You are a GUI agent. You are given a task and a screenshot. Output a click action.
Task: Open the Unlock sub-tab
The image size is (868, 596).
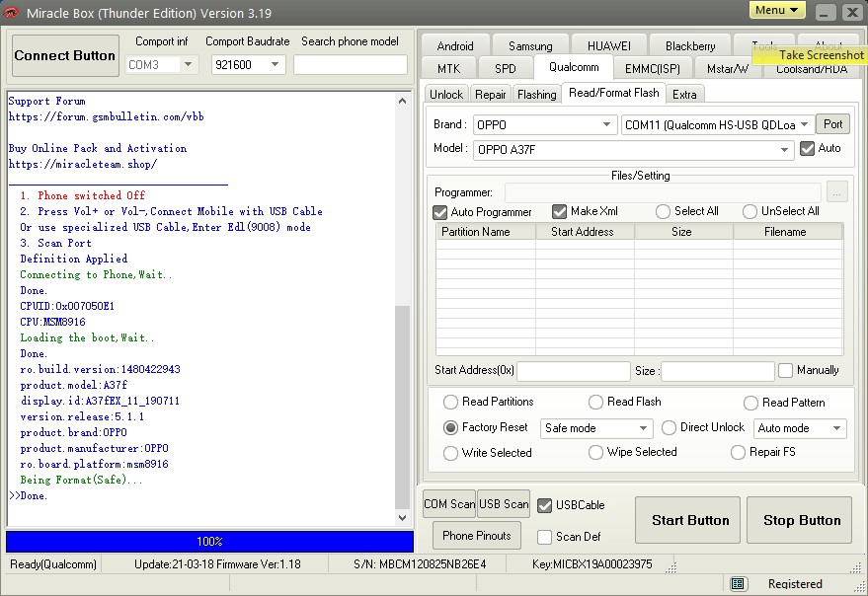446,95
